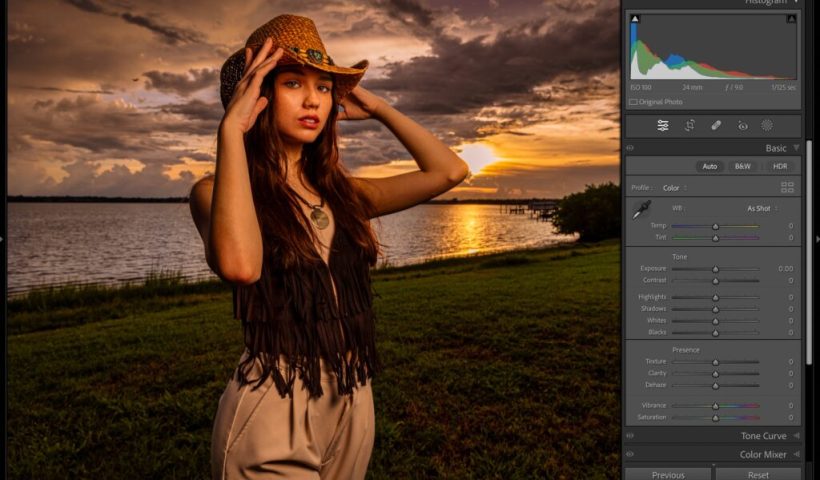Activate the Crop overlay tool
Image resolution: width=820 pixels, height=480 pixels.
(689, 126)
